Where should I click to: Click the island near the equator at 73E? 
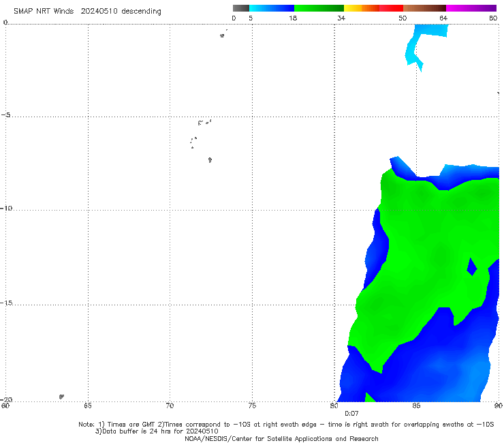click(x=222, y=35)
